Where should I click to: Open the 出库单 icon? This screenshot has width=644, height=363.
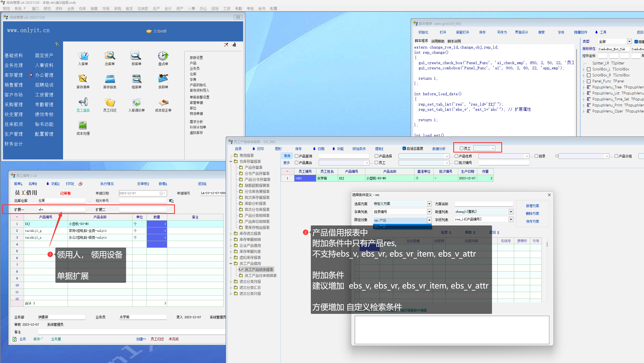(110, 56)
